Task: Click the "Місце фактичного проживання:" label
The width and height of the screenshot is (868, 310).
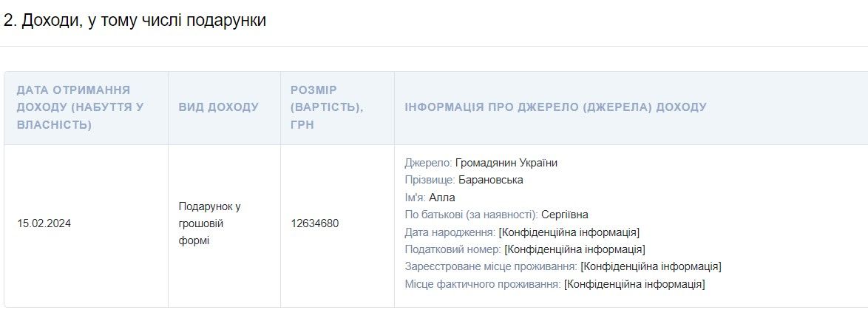Action: point(482,284)
